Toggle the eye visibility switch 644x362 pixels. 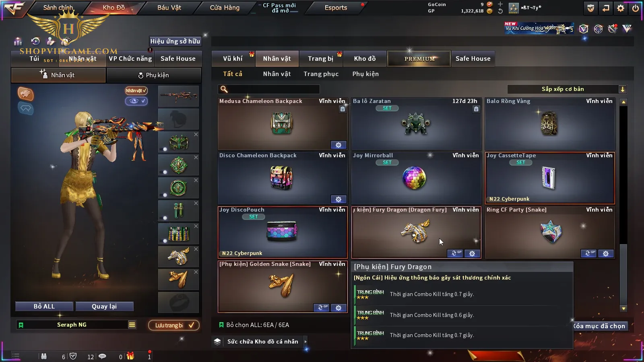tap(136, 101)
